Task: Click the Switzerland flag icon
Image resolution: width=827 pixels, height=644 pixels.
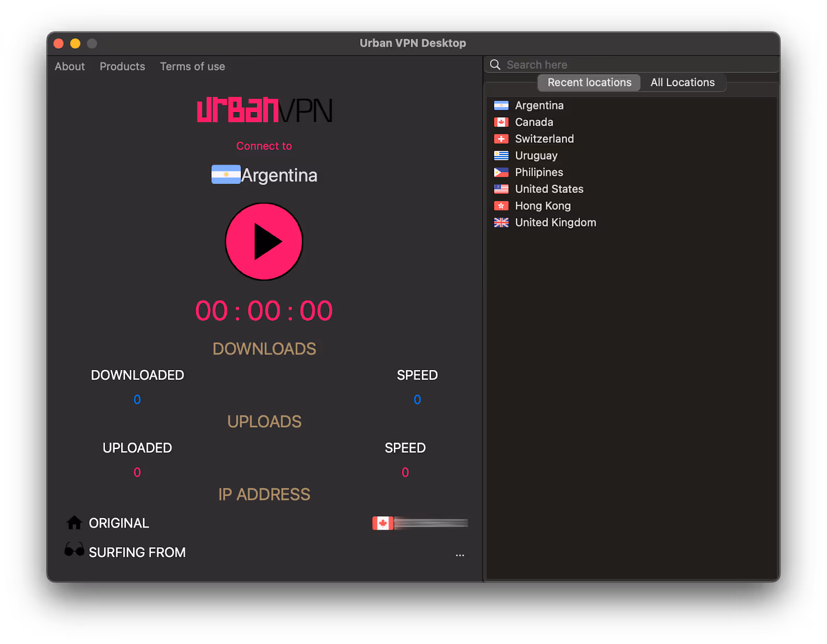Action: (501, 139)
